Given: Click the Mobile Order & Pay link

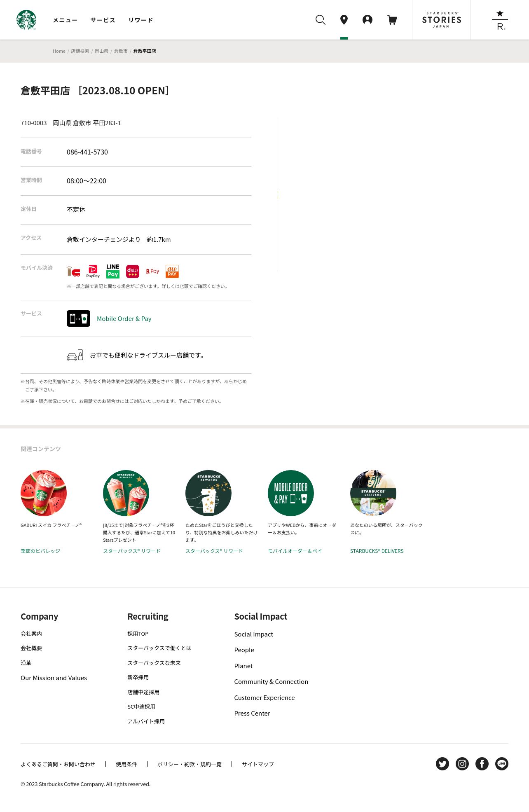Looking at the screenshot, I should (x=124, y=319).
